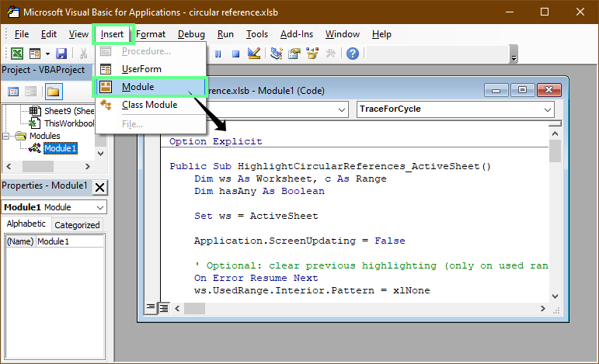Click the code window horizontal scroll-right arrow

click(x=543, y=308)
